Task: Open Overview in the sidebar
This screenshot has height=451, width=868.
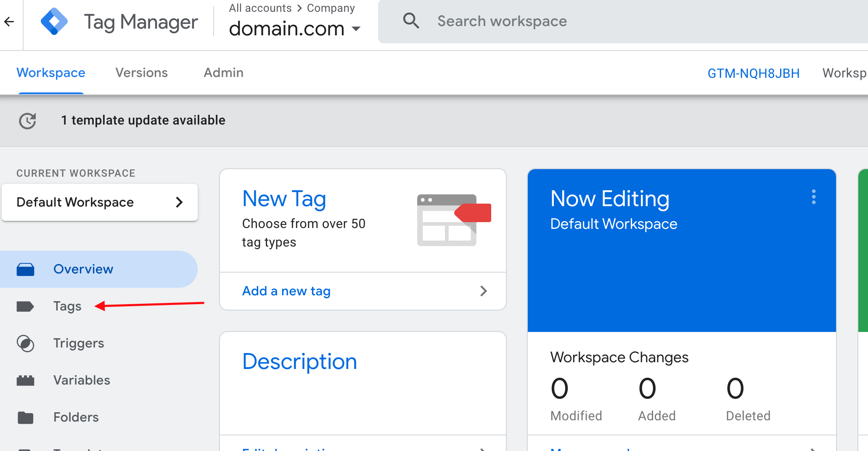Action: tap(98, 269)
